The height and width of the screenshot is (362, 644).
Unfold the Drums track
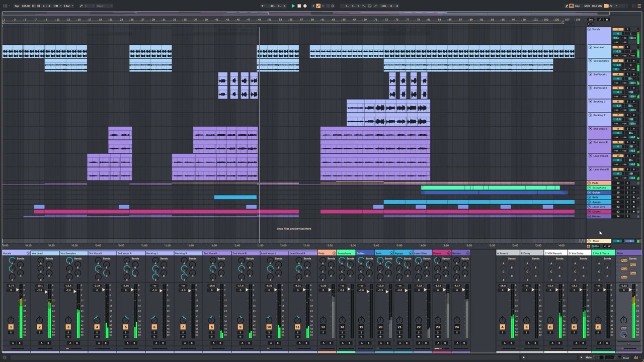[589, 212]
